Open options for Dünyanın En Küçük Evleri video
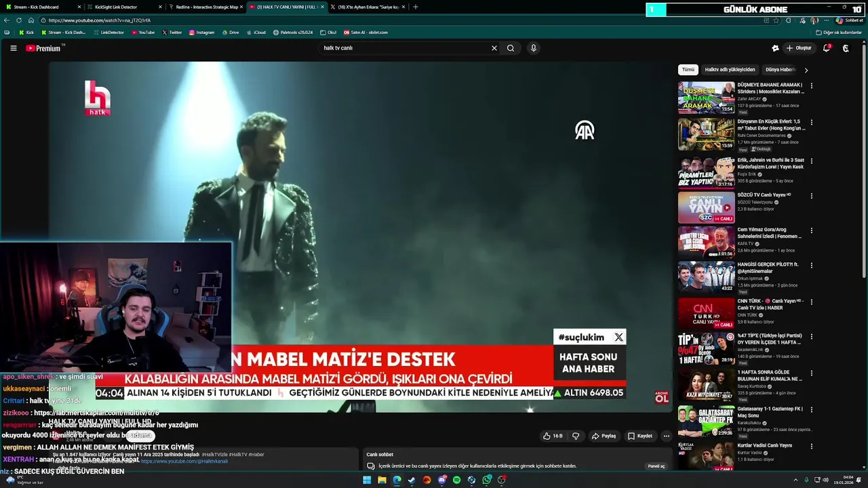868x488 pixels. coord(811,123)
